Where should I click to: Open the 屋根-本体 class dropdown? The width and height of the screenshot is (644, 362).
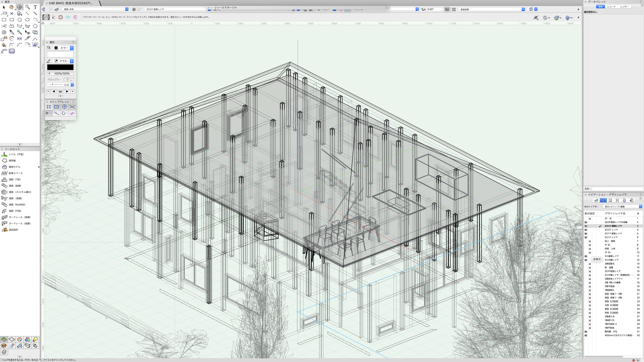[x=95, y=9]
